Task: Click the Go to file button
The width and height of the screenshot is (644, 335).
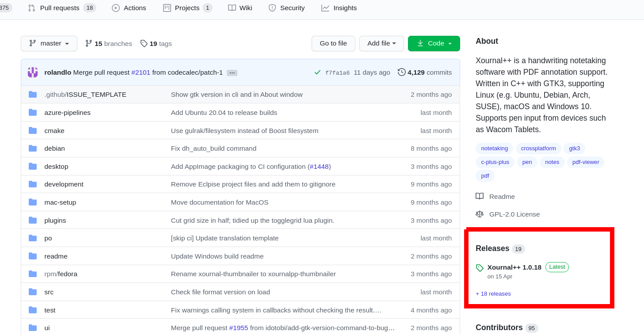Action: [333, 43]
